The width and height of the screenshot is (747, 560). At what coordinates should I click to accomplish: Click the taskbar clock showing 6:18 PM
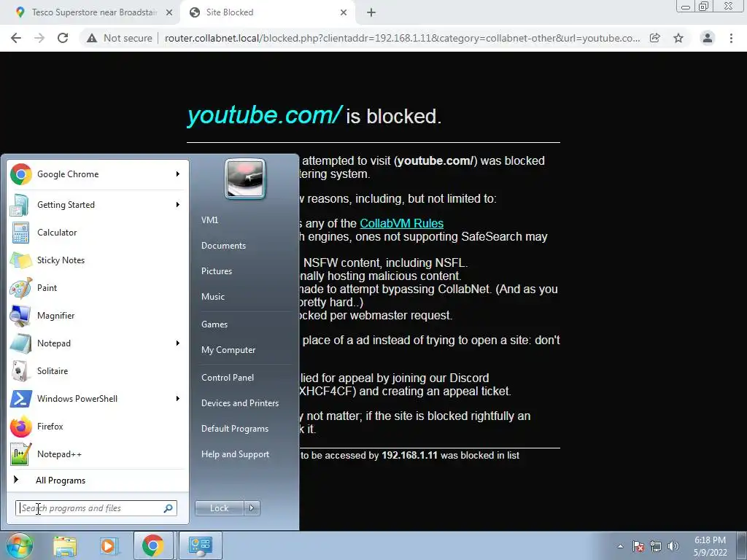pyautogui.click(x=710, y=546)
